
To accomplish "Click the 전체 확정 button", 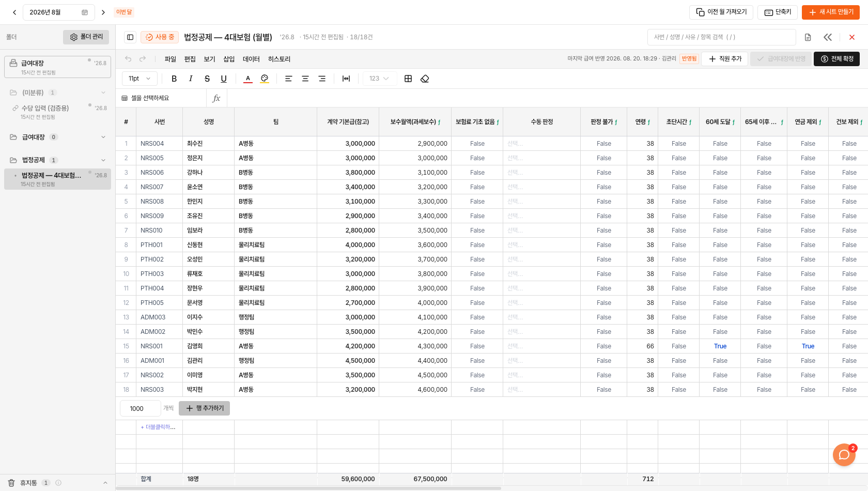I will point(837,59).
